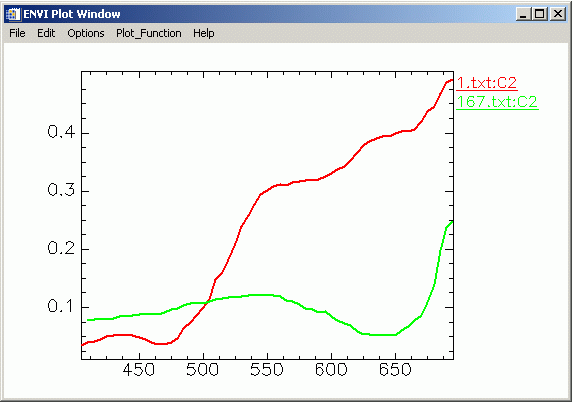Click the 0.4 y-axis label

pos(61,132)
